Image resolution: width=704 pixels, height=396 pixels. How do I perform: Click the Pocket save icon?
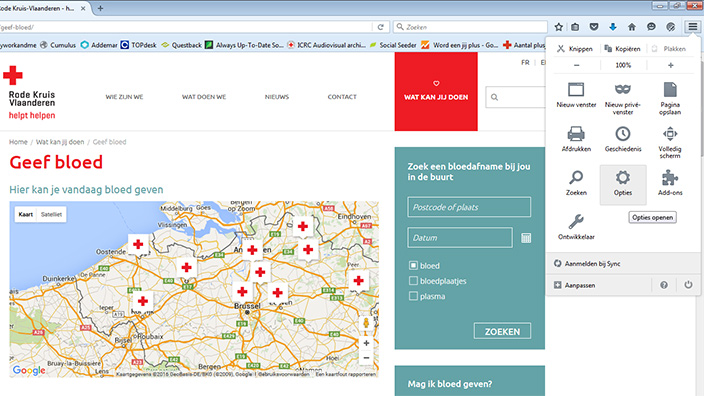coord(594,27)
